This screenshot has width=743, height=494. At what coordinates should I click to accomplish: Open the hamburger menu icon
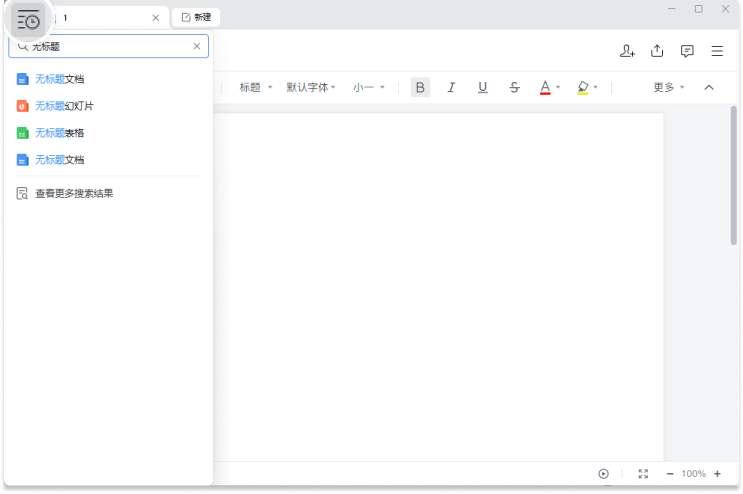coord(717,51)
